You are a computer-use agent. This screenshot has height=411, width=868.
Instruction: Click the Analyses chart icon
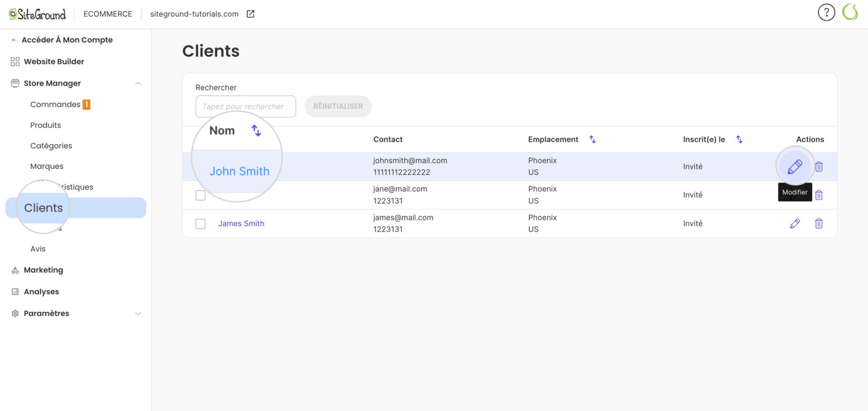[15, 292]
